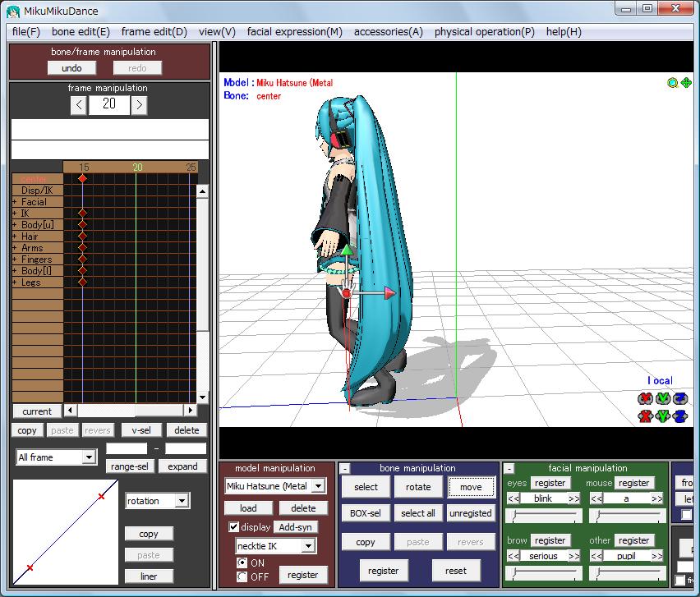Click the load model button
Screen dimensions: 700x597
pos(248,508)
